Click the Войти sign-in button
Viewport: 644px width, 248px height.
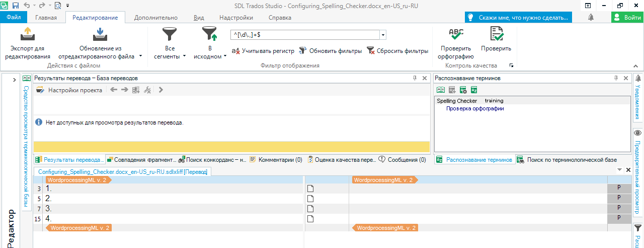[627, 17]
